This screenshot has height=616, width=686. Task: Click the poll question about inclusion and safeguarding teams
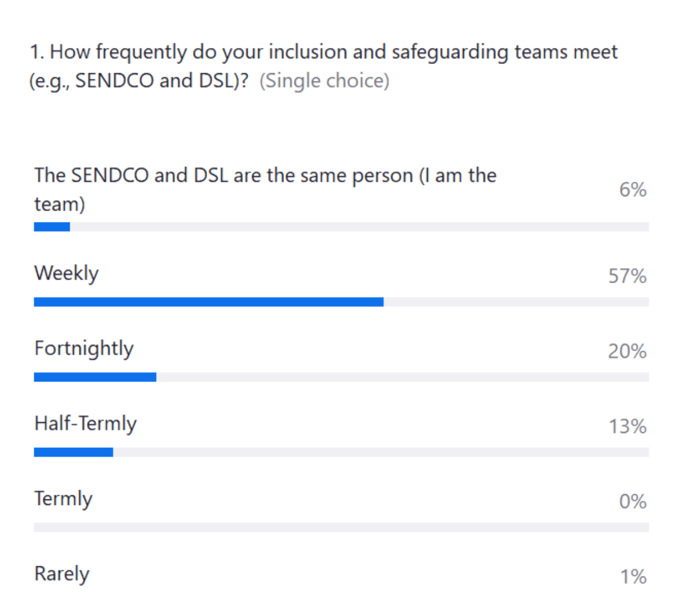tap(323, 53)
